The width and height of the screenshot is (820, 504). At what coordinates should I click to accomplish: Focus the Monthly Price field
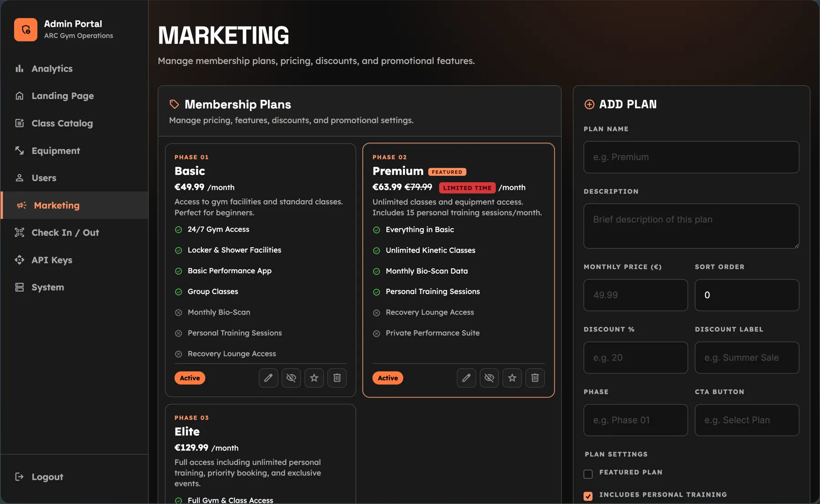coord(635,295)
